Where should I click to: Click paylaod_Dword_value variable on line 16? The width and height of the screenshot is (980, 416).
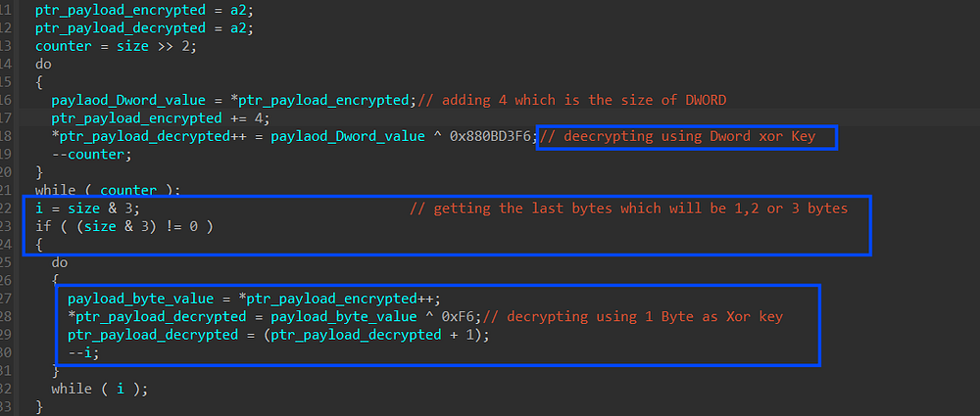click(128, 99)
